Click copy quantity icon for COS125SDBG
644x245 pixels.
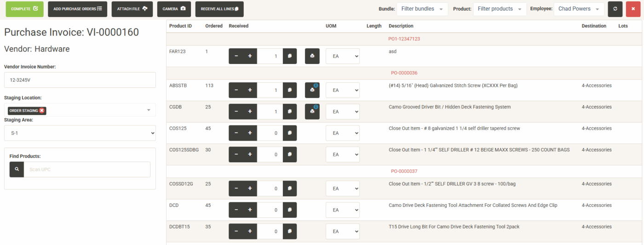tap(290, 154)
